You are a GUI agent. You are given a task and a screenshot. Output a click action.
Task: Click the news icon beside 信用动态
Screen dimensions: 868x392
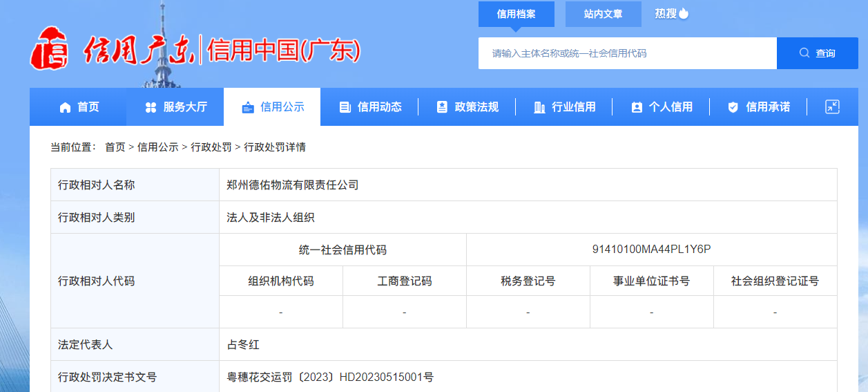point(345,107)
